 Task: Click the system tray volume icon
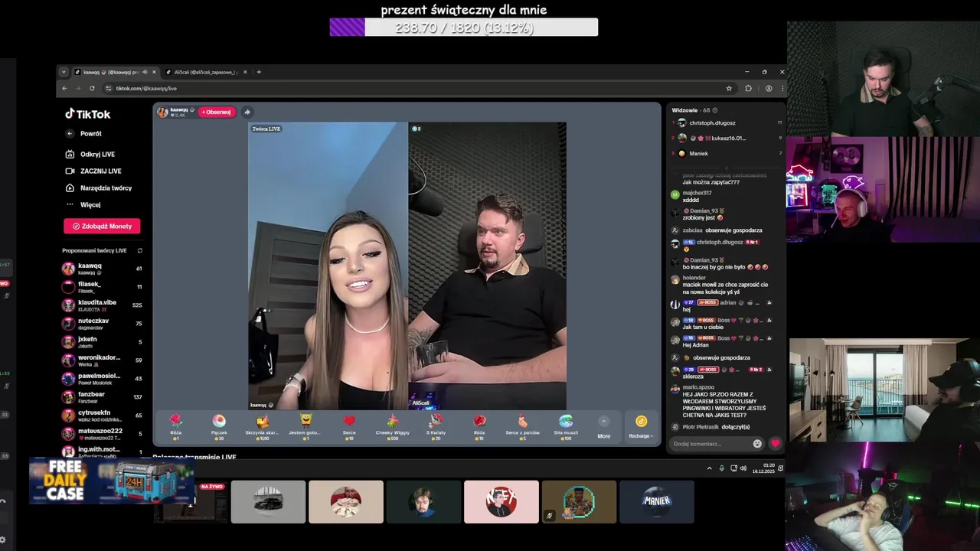pyautogui.click(x=744, y=468)
